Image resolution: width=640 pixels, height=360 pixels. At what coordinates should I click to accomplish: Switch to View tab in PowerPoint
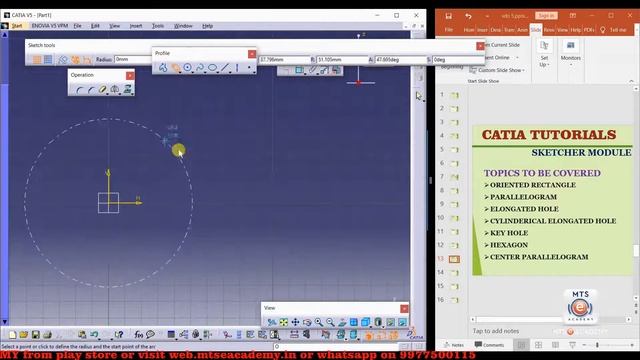[562, 30]
